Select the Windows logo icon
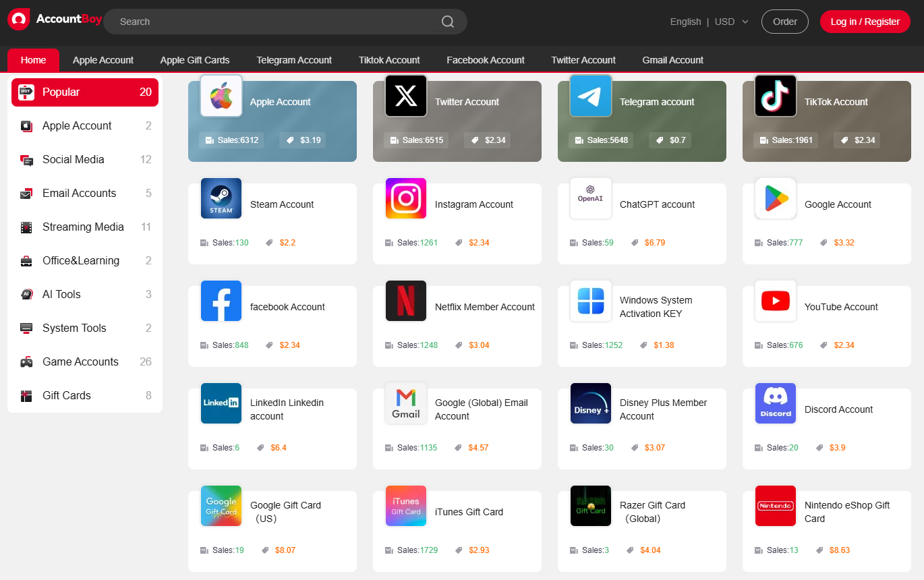924x580 pixels. 591,301
